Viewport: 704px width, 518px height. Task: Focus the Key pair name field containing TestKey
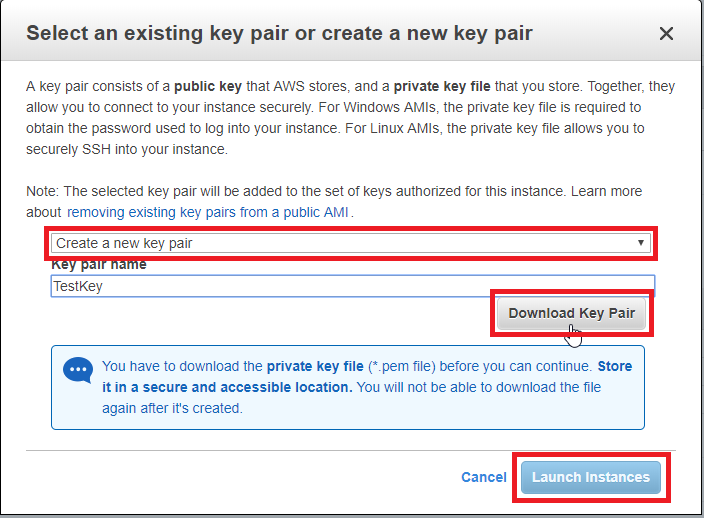[x=353, y=286]
